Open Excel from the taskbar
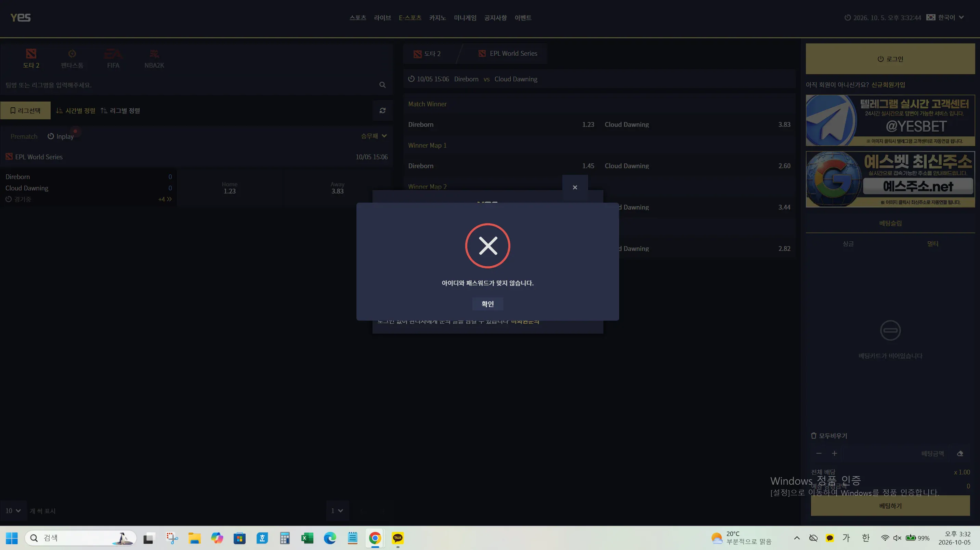 pos(307,538)
